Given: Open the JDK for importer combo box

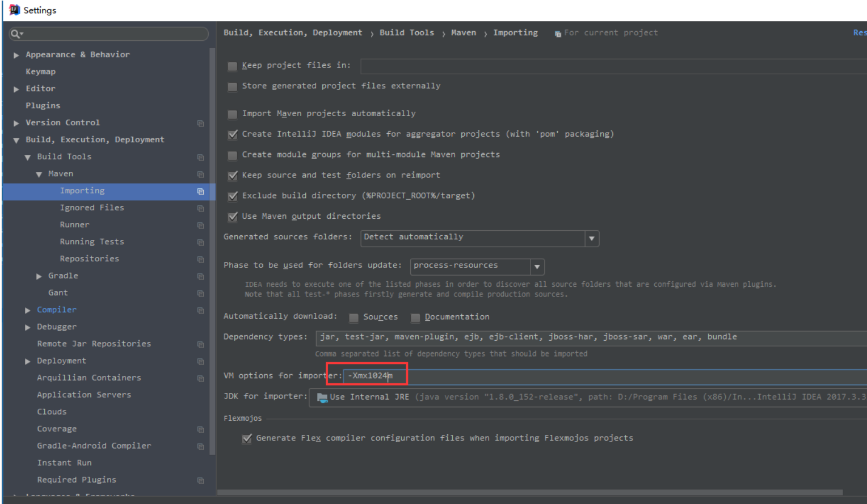Looking at the screenshot, I should point(588,397).
